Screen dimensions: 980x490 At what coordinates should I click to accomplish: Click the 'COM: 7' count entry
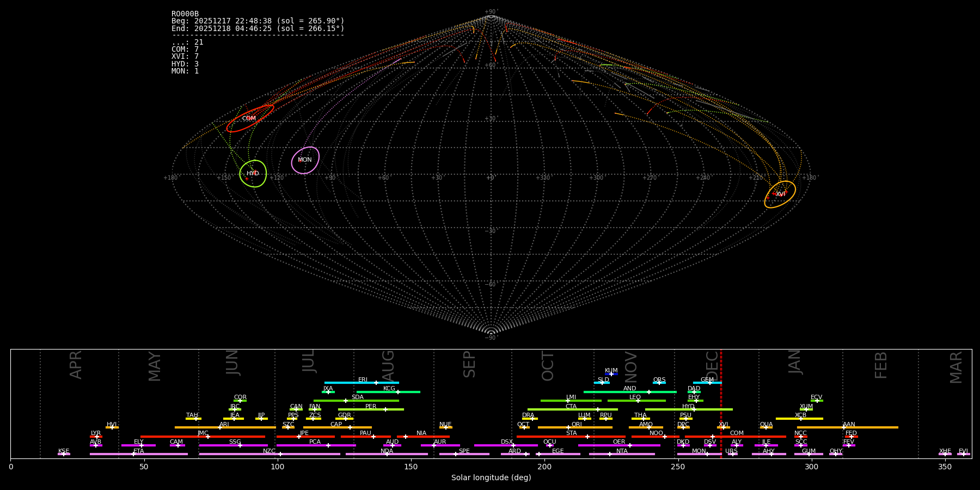[185, 50]
